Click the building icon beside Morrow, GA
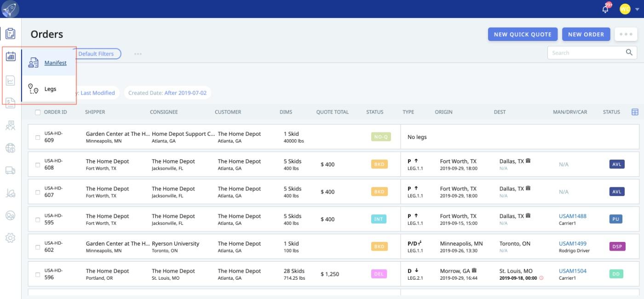This screenshot has width=644, height=299. 474,270
